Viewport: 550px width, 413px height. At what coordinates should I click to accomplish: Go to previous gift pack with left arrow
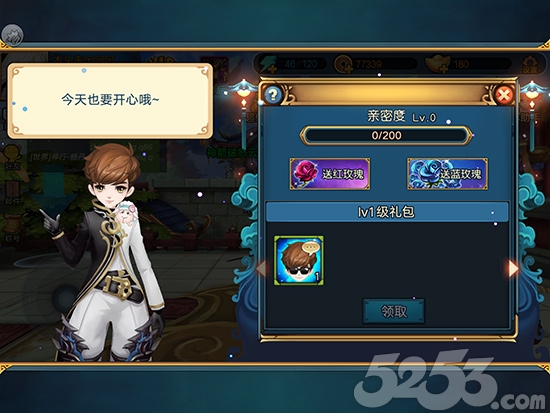pyautogui.click(x=261, y=268)
